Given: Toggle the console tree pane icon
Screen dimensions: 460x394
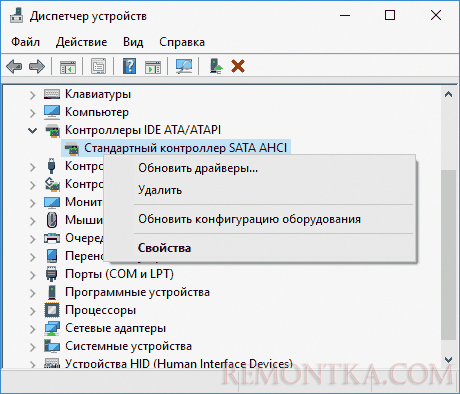Looking at the screenshot, I should pyautogui.click(x=68, y=66).
